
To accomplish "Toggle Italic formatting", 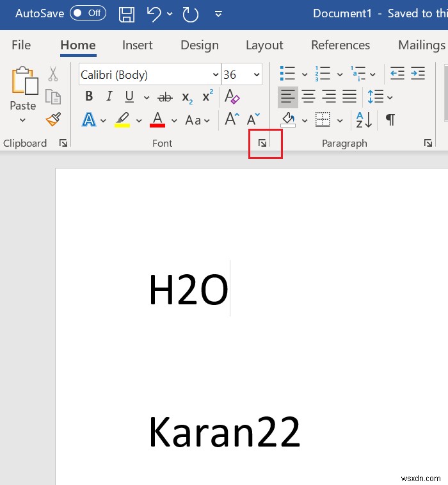I will [109, 97].
